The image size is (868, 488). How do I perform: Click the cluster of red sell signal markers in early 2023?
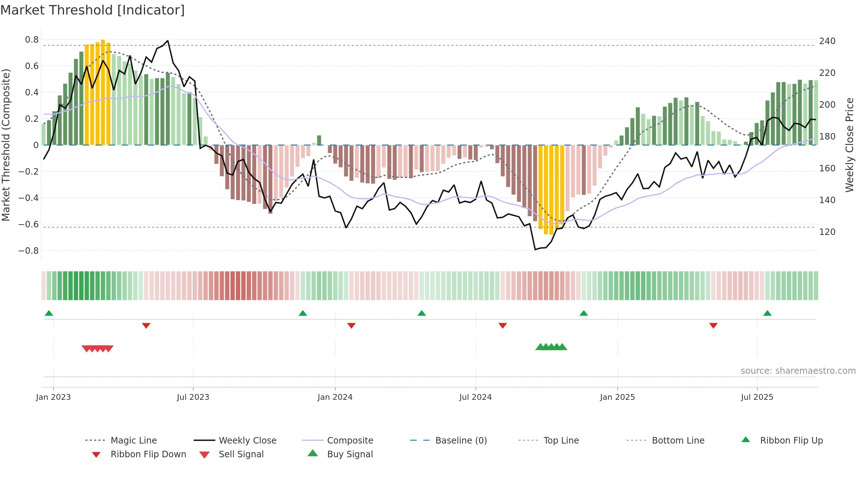pyautogui.click(x=98, y=349)
